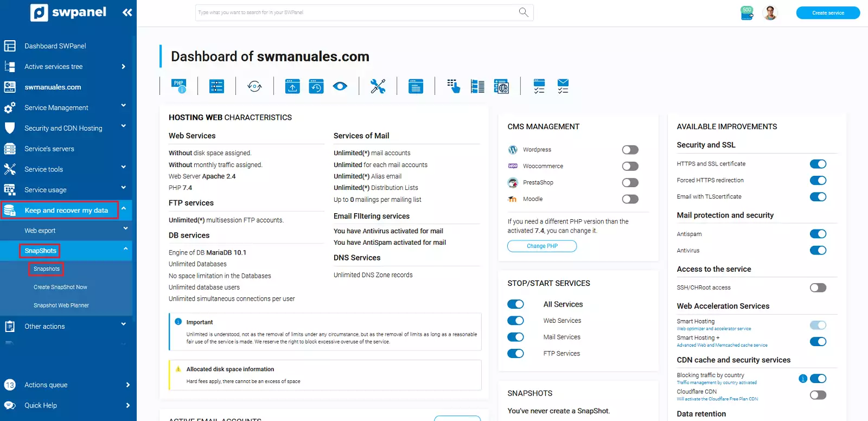This screenshot has height=421, width=868.
Task: Click the blue eye icon in toolbar
Action: [340, 86]
